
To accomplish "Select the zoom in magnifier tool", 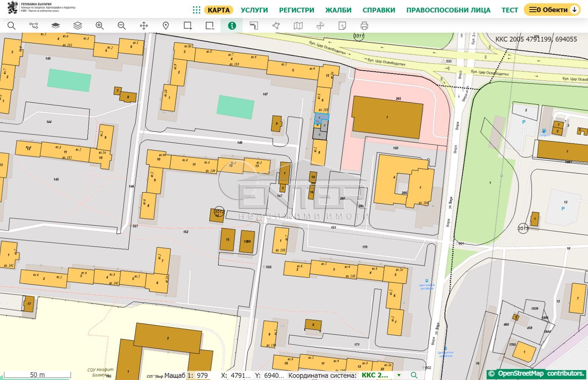I will click(x=100, y=26).
